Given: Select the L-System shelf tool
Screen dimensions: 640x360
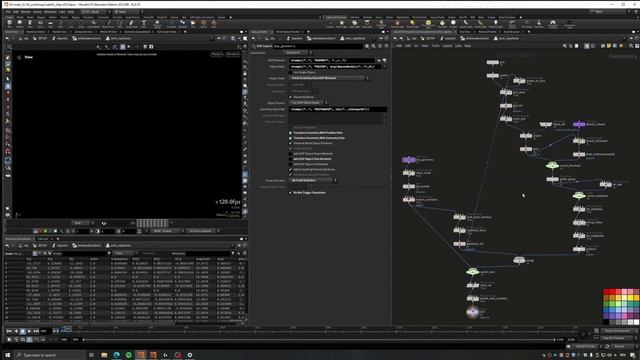Looking at the screenshot, I should click(x=171, y=24).
